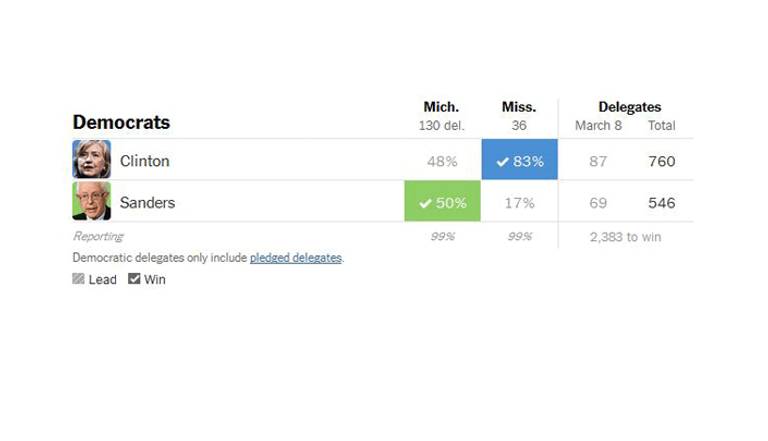Select Sanders' green 50% Michigan win cell
The image size is (768, 441).
tap(442, 202)
